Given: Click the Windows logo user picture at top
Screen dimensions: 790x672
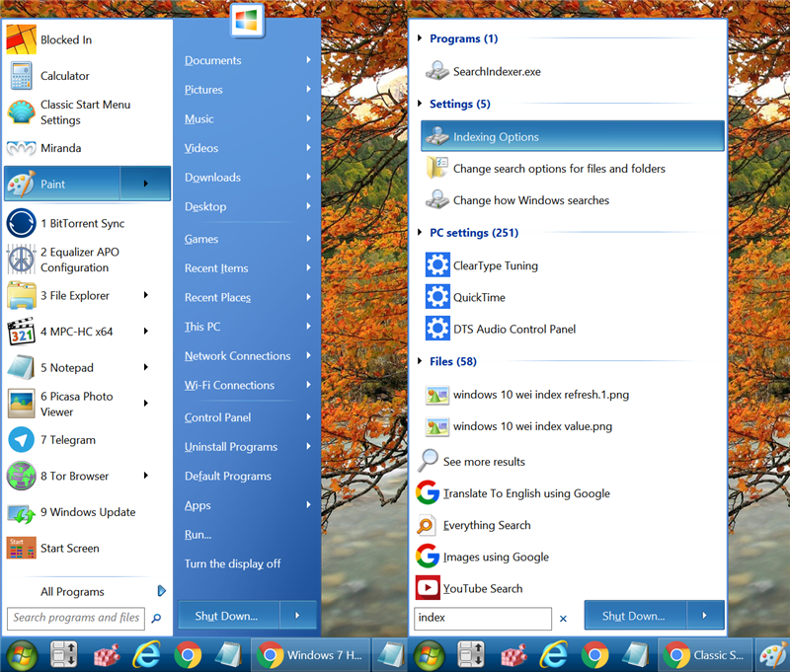Looking at the screenshot, I should pos(247,21).
